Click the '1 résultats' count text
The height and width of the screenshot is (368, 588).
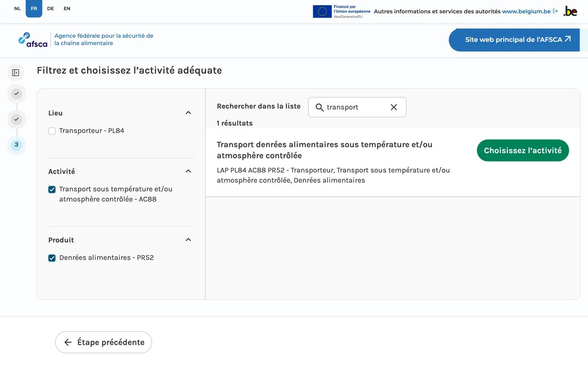[234, 123]
